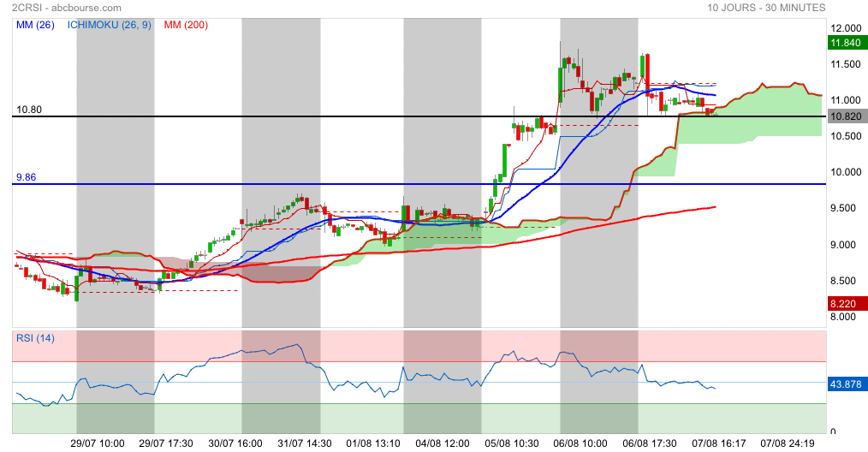Click the 06/08 17:30 time axis label
The width and height of the screenshot is (868, 452).
650,443
